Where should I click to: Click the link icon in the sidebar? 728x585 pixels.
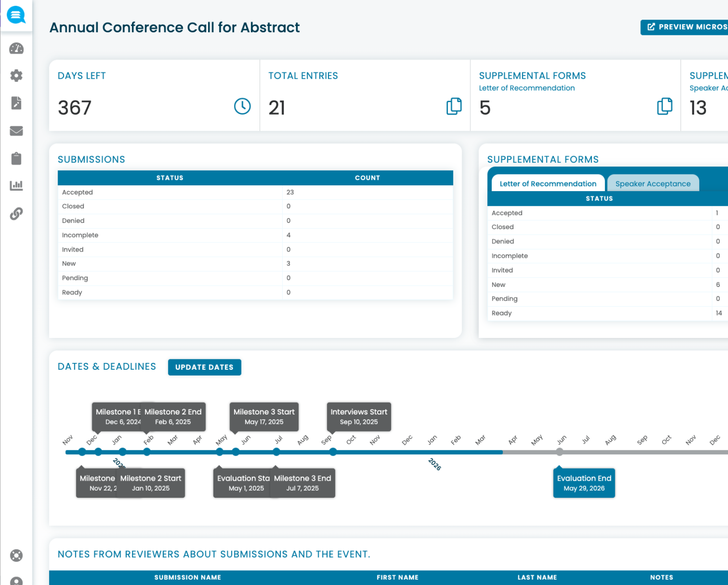coord(16,214)
